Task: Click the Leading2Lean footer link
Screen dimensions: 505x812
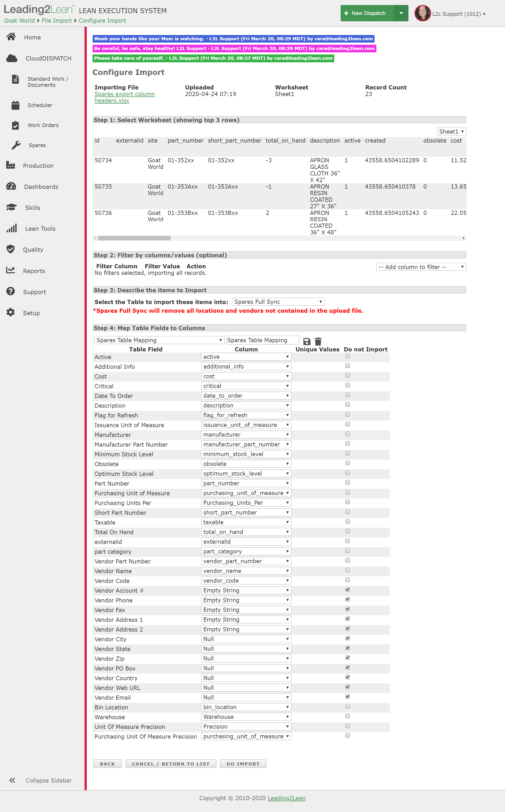Action: point(287,798)
